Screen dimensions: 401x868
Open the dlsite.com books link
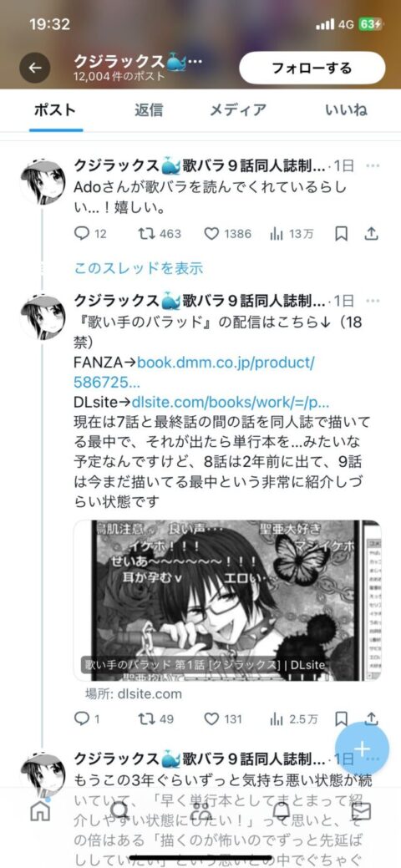tap(231, 401)
